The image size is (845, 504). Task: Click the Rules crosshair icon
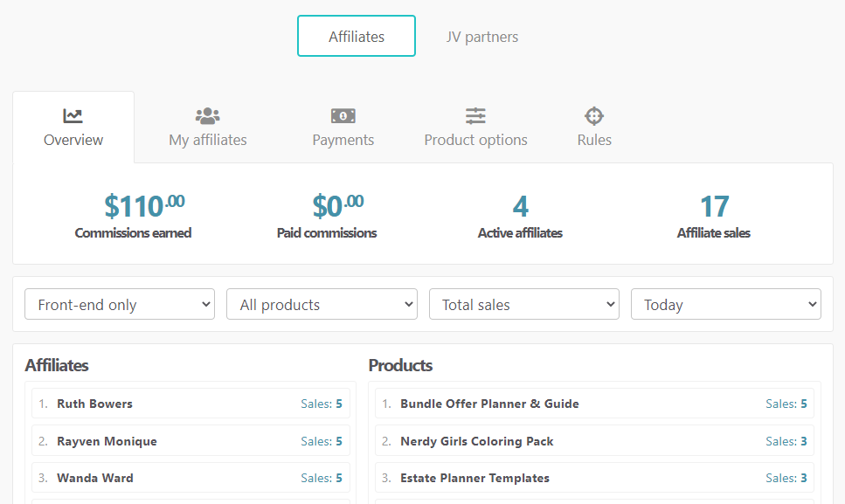(x=594, y=116)
